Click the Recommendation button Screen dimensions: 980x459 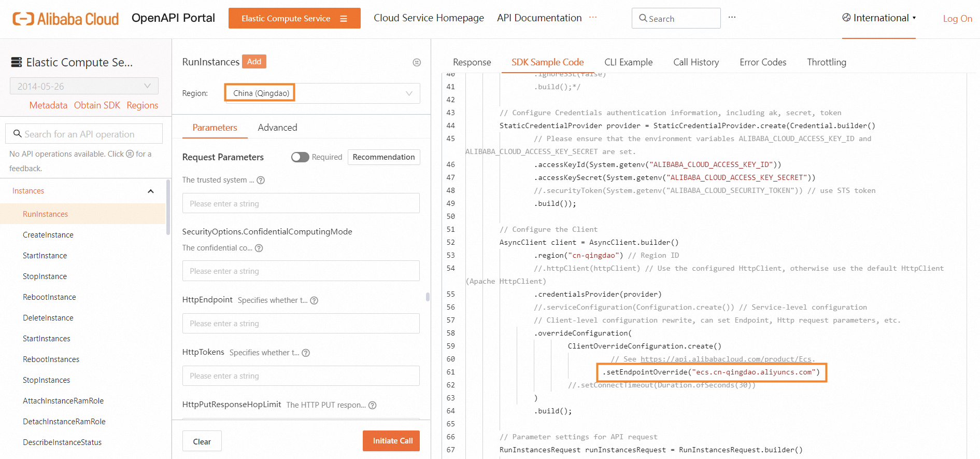point(384,157)
